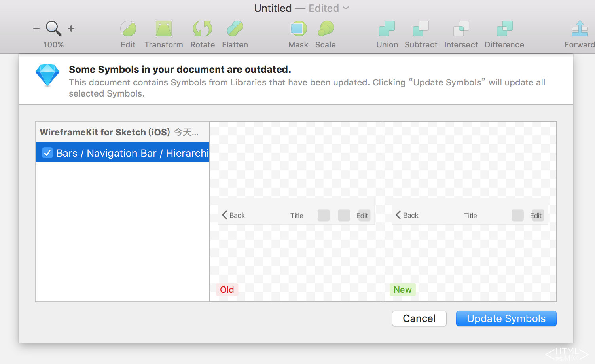
Task: Click the magnifier zoom icon
Action: click(x=53, y=28)
